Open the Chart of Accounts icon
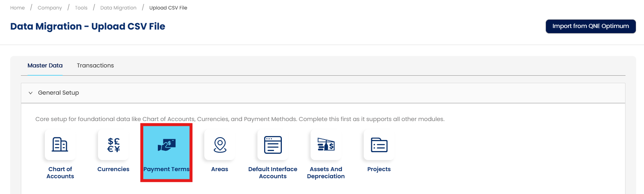Screen dimensions: 644x194 tap(60, 145)
